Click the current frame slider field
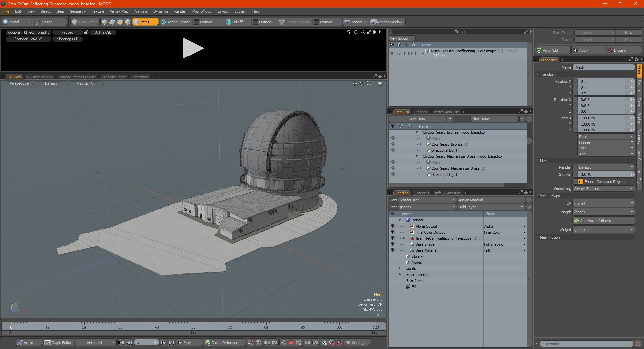Image resolution: width=644 pixels, height=349 pixels. click(x=146, y=343)
